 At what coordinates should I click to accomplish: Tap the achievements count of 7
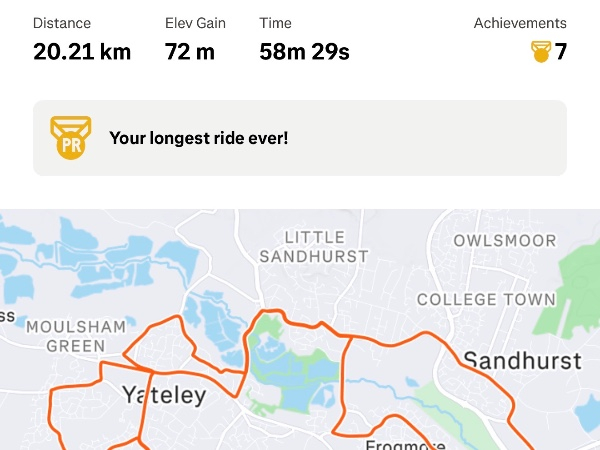pyautogui.click(x=562, y=51)
